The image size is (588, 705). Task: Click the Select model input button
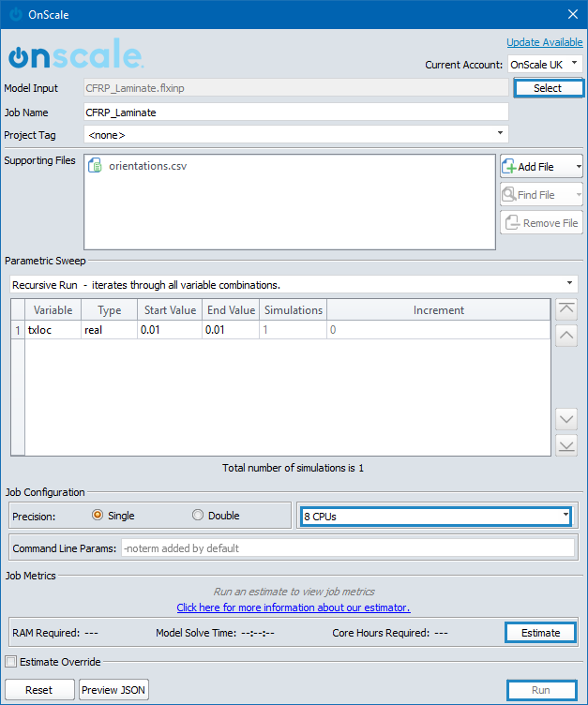point(549,88)
